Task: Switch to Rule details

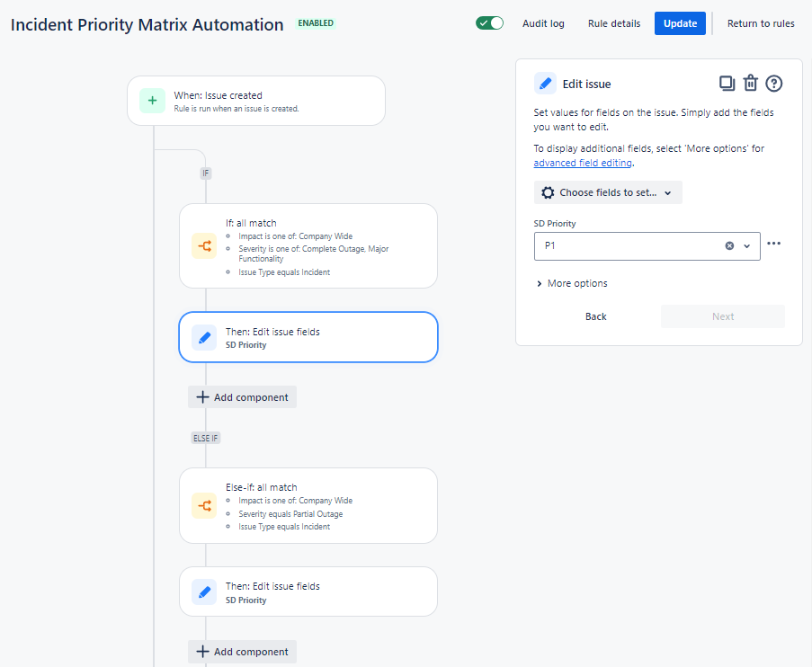Action: coord(613,23)
